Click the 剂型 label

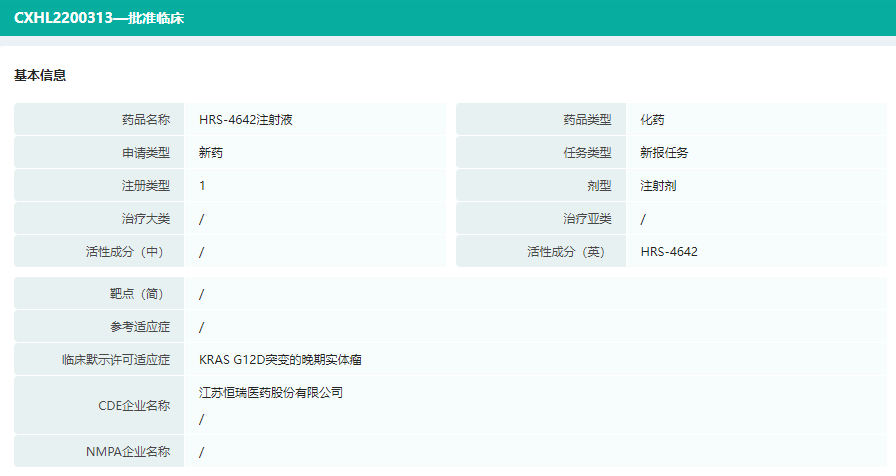[x=599, y=186]
